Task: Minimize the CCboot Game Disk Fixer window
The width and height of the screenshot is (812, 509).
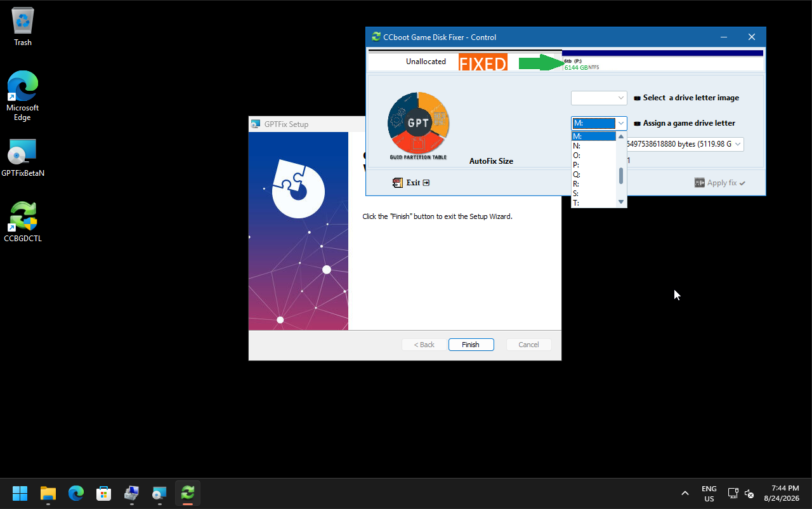Action: pos(723,37)
